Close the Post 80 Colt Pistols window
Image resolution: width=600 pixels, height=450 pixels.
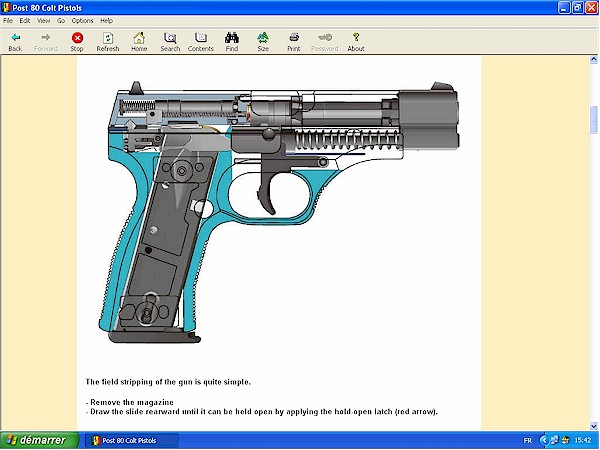(x=591, y=8)
